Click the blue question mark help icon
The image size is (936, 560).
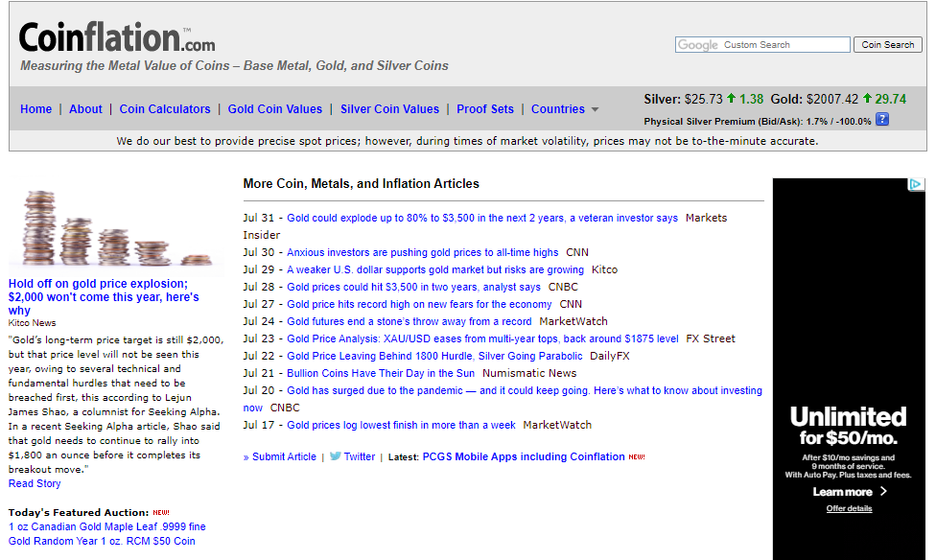tap(882, 120)
